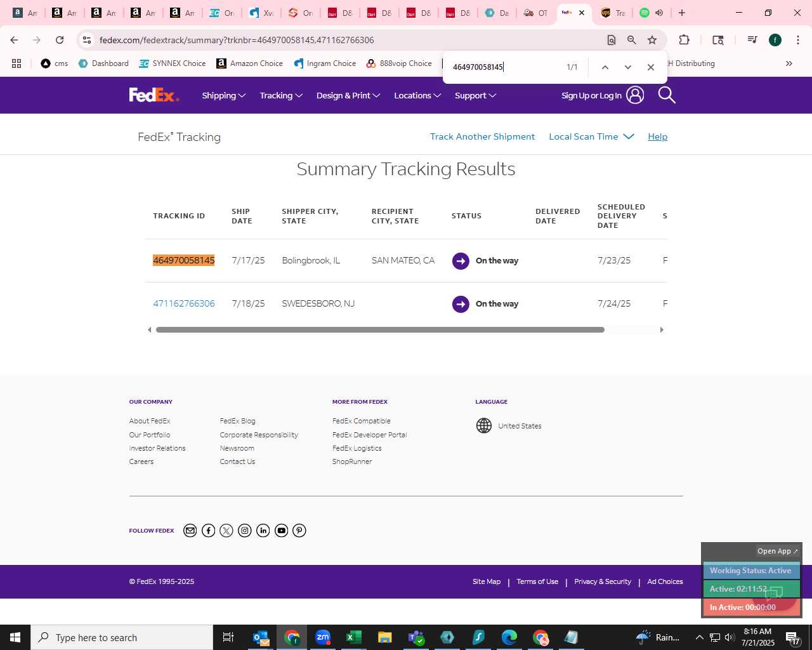Screen dimensions: 812x650
Task: Expand the Shipping menu
Action: [x=223, y=95]
